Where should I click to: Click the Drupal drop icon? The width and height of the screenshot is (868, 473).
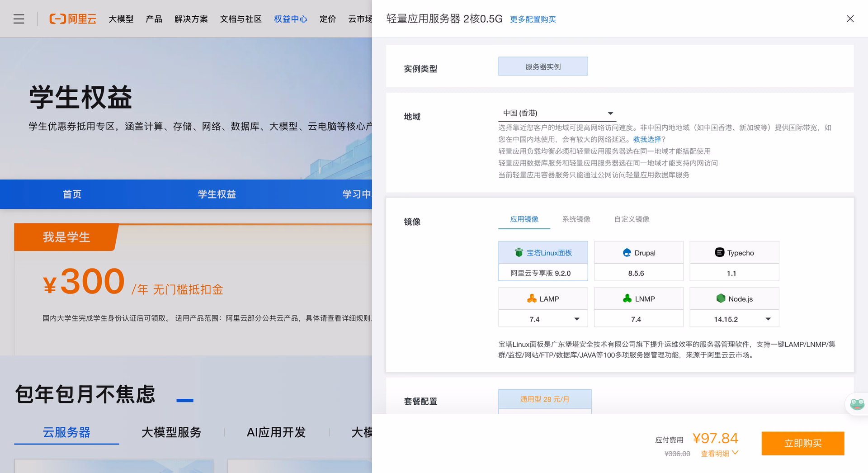click(x=627, y=252)
